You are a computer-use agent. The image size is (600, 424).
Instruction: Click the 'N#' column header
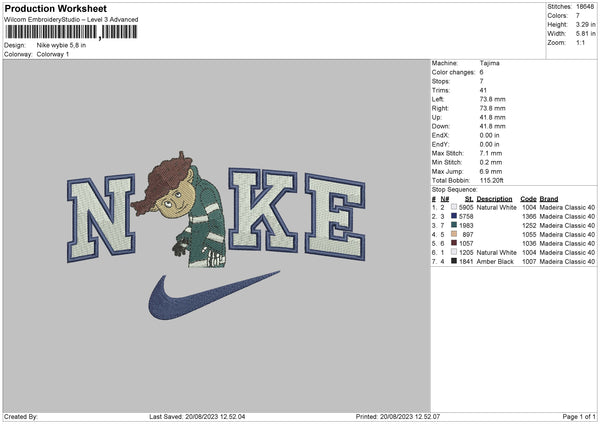(445, 199)
